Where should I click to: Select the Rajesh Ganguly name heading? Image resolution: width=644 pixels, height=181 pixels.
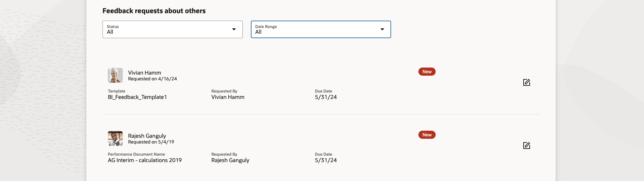(147, 136)
